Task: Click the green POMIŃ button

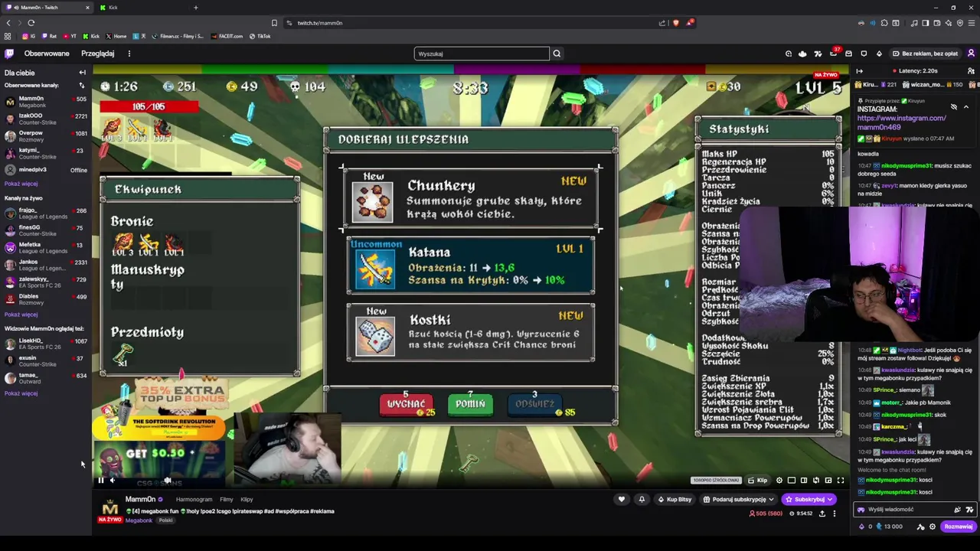Action: 470,403
